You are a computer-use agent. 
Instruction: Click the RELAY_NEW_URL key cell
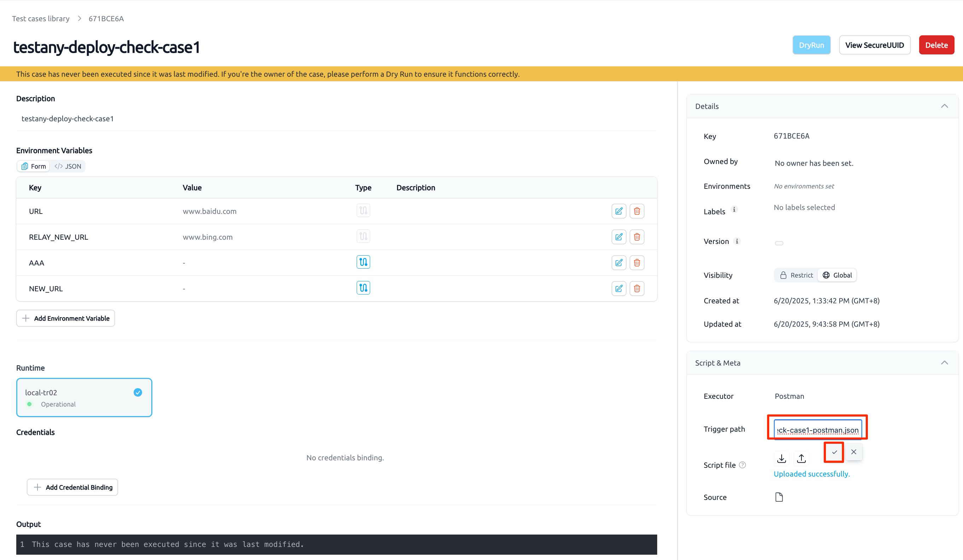[x=58, y=237]
